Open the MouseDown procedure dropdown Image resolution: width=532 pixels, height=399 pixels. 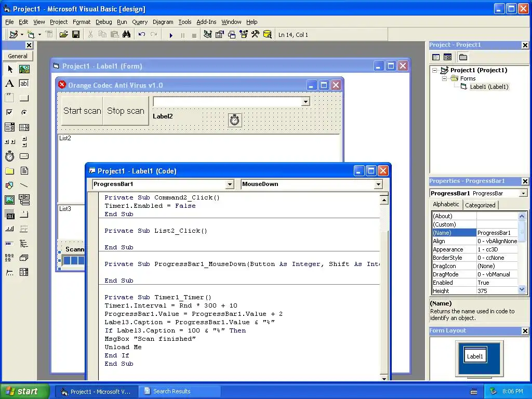point(378,184)
